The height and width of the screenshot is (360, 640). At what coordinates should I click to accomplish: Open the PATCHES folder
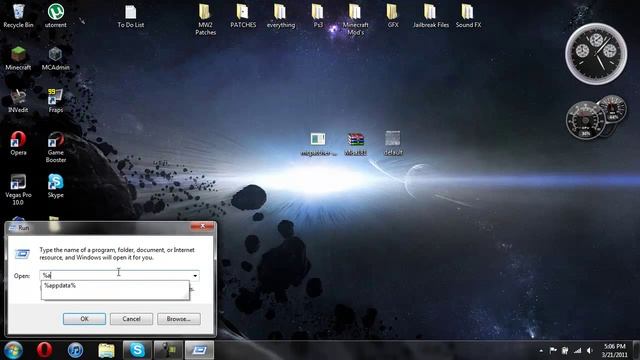pos(243,16)
